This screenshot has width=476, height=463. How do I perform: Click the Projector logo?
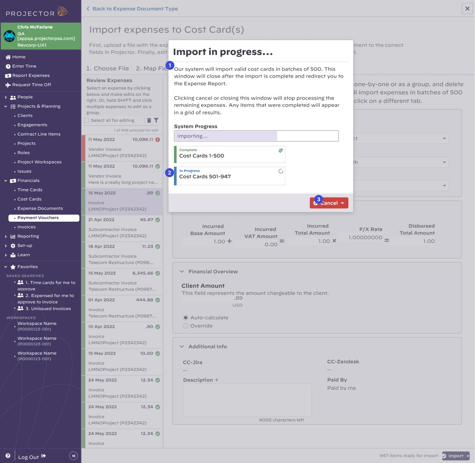click(x=36, y=12)
